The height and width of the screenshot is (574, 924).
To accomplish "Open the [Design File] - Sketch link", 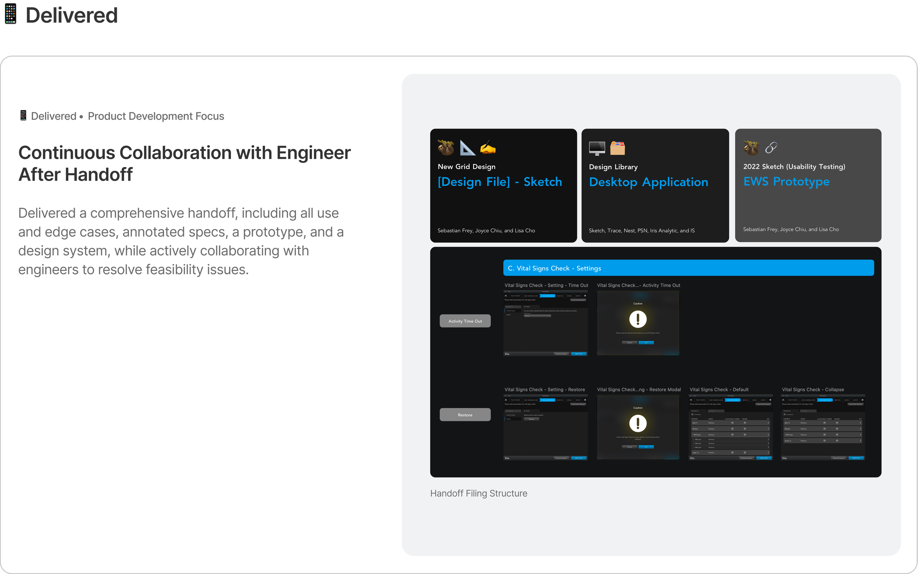I will (x=500, y=182).
